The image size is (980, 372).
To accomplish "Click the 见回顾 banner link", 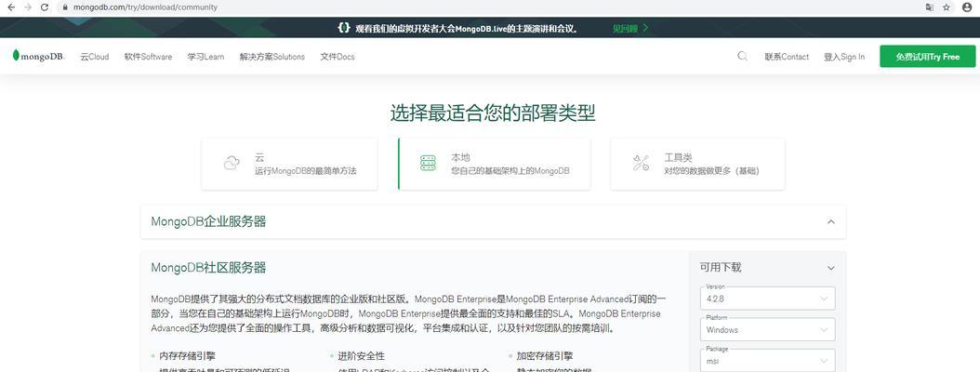I will coord(630,28).
